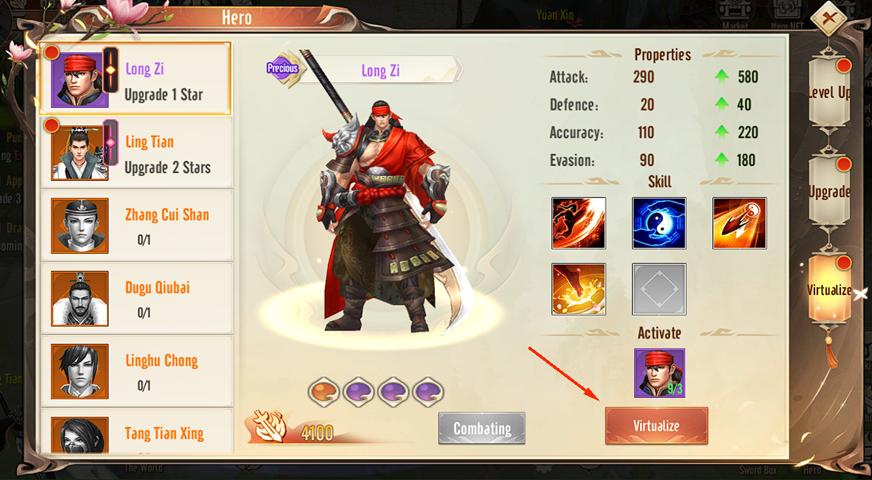Select Ling Tian in hero list
This screenshot has width=872, height=480.
click(x=136, y=152)
